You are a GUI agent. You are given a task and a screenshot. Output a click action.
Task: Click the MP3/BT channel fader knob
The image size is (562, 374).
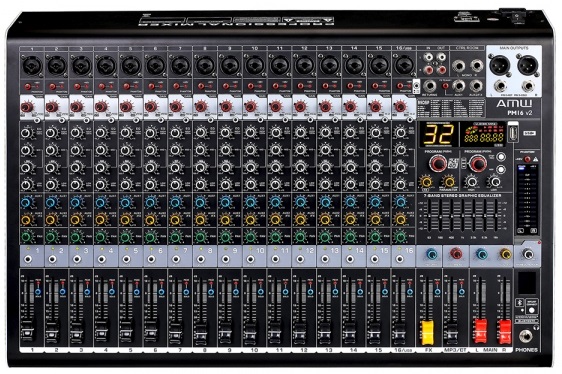click(452, 333)
